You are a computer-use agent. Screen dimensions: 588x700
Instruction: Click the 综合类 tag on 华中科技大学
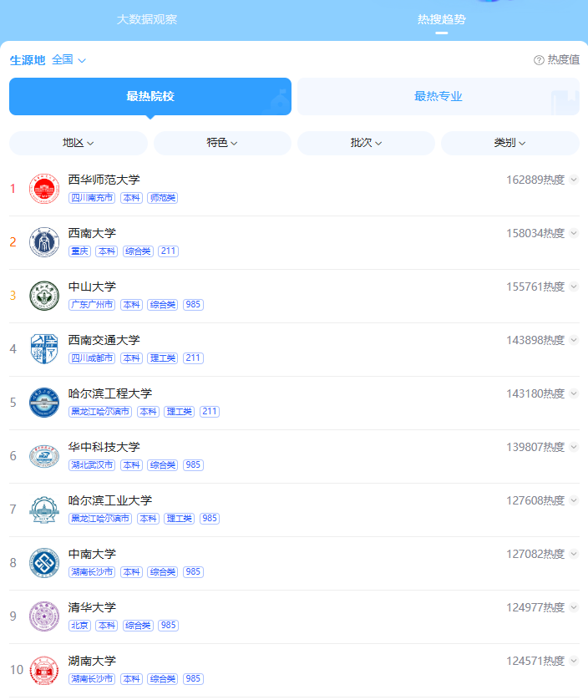(163, 465)
